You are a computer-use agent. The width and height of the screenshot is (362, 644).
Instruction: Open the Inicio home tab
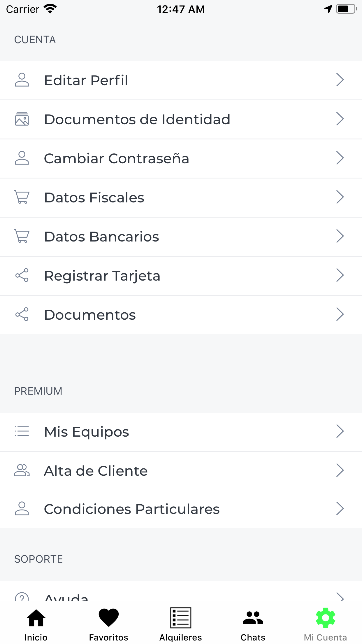tap(36, 624)
